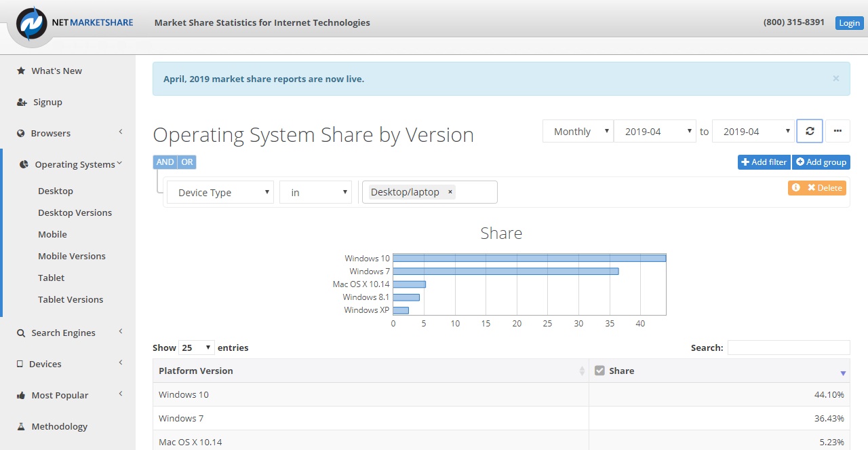
Task: Click the Signup user-plus icon
Action: (22, 102)
